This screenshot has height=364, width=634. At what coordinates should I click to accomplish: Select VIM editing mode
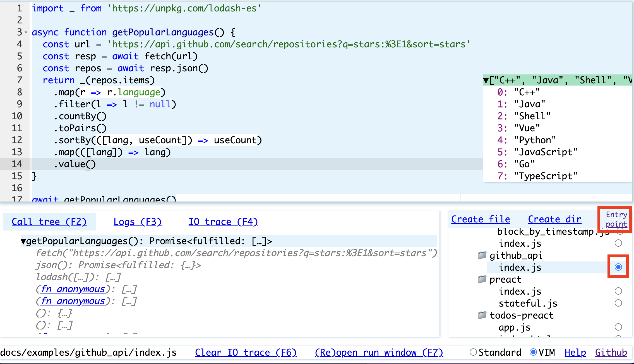[x=533, y=352]
